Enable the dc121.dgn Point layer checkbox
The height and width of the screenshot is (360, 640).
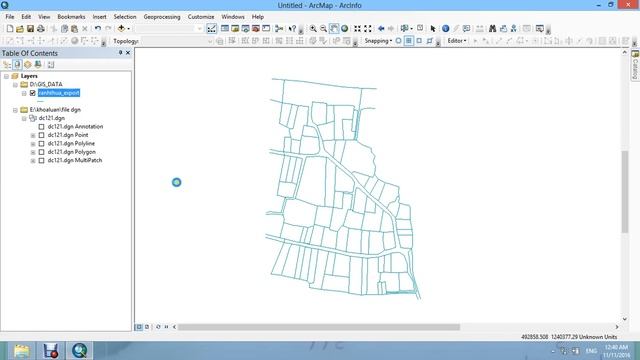(41, 135)
